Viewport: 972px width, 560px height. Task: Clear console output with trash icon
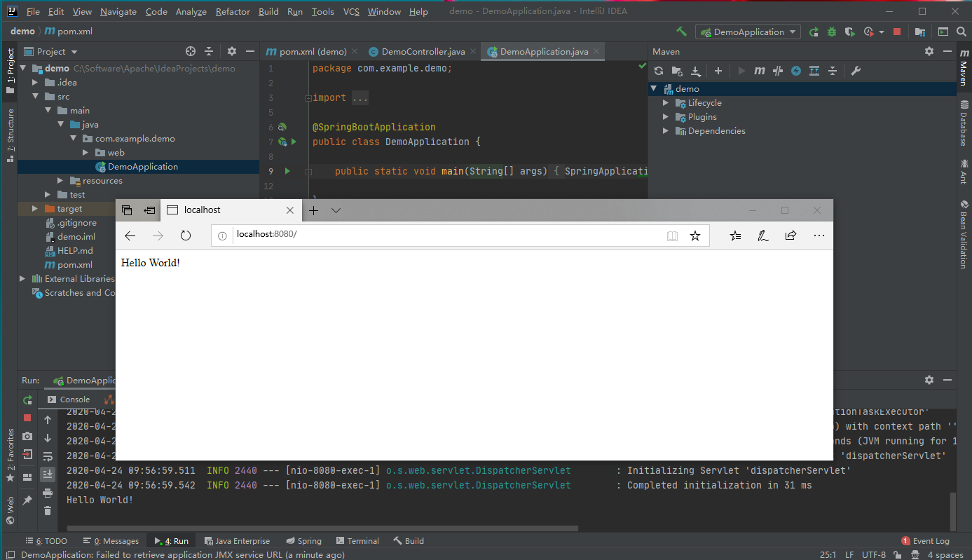(48, 511)
